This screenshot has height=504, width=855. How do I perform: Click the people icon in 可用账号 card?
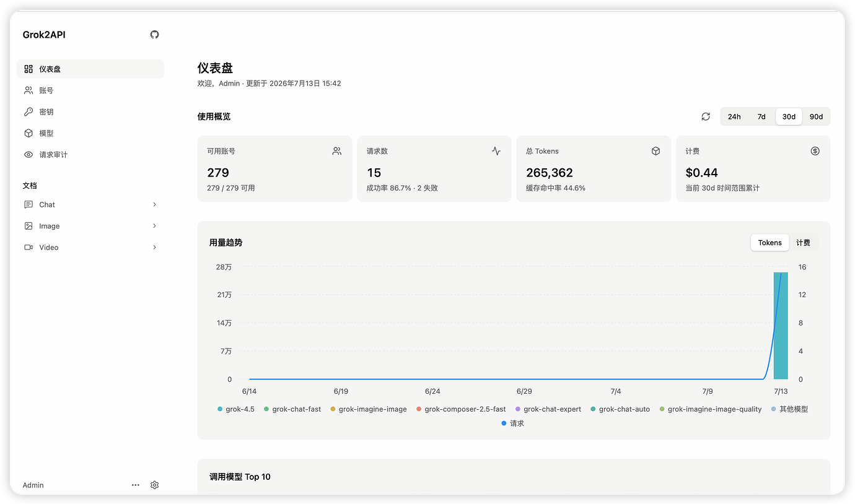(x=337, y=151)
